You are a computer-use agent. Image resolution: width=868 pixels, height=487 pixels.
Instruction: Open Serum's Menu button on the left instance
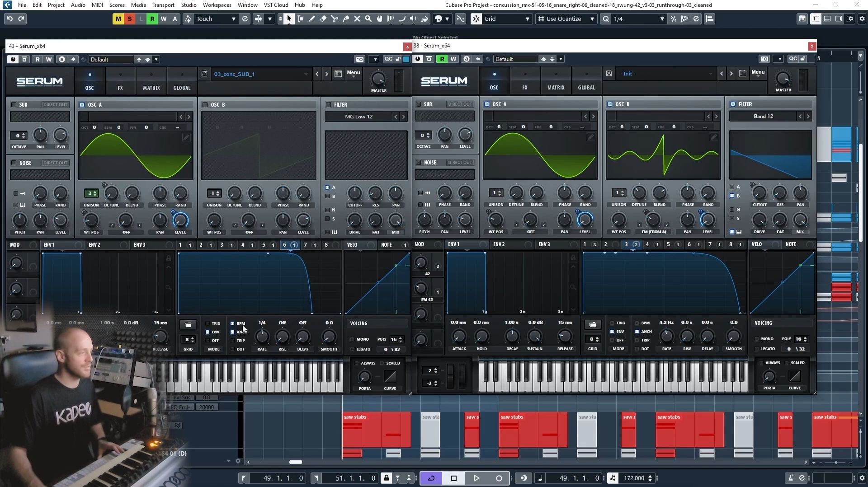pyautogui.click(x=354, y=73)
